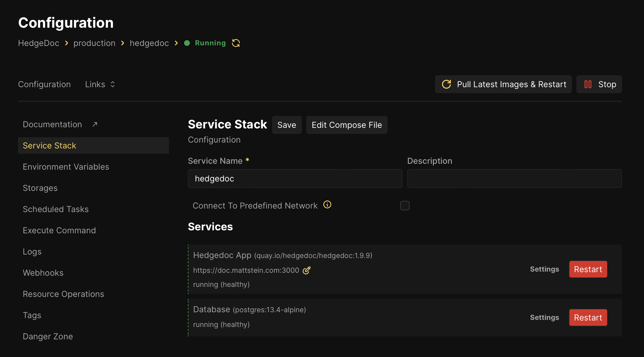Click the refresh icon beside the Running status
Screen dimensions: 644x357
[236, 43]
